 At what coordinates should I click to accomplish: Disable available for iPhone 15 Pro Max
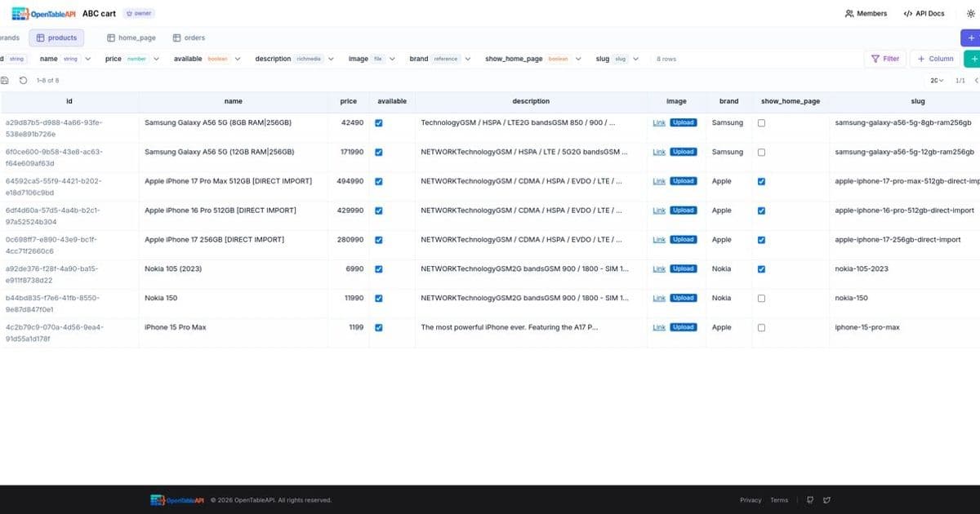[378, 327]
